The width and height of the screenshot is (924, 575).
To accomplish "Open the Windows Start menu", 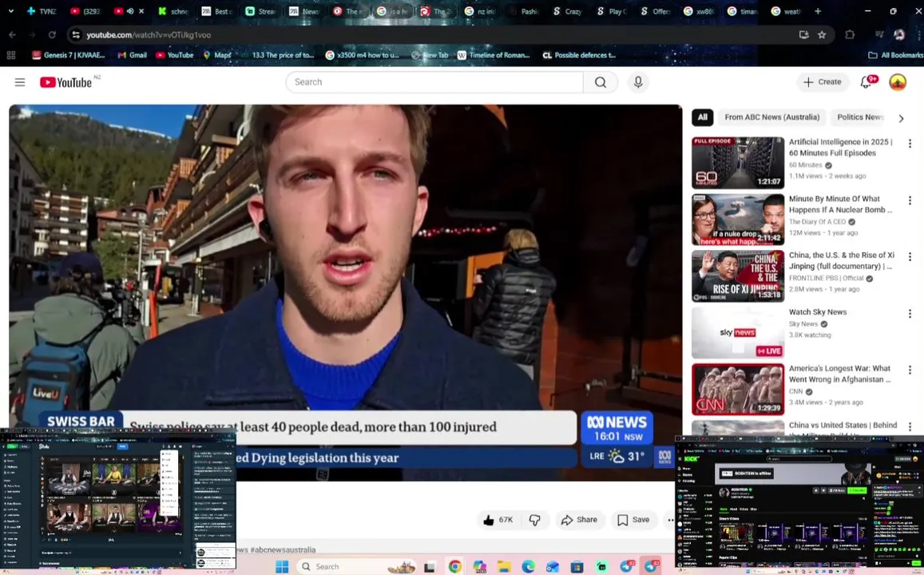I will [282, 566].
